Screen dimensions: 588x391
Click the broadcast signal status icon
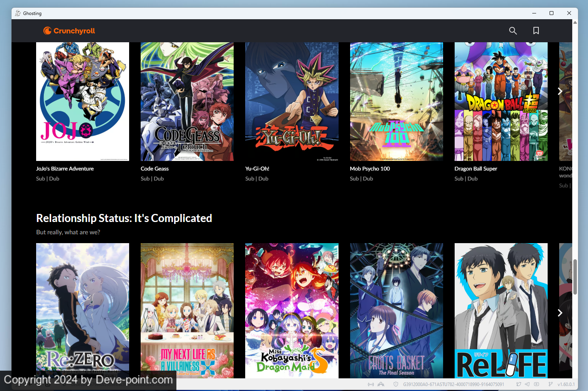coord(370,384)
